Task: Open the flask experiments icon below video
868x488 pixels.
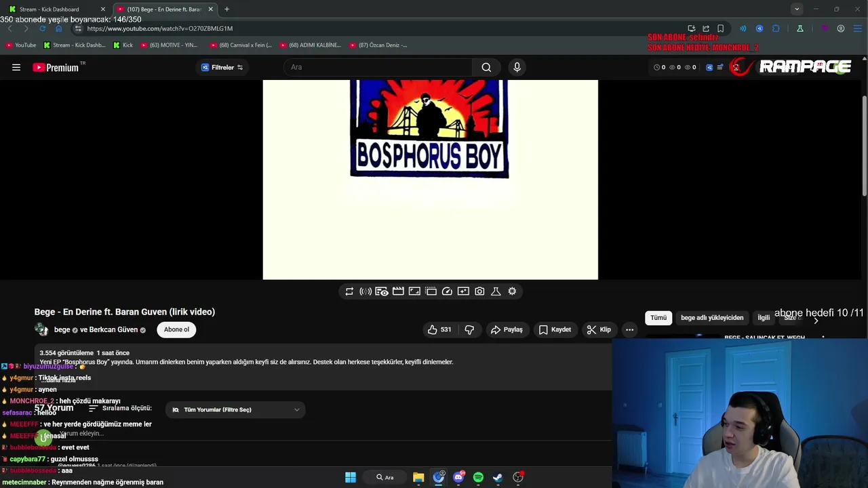Action: [x=496, y=291]
